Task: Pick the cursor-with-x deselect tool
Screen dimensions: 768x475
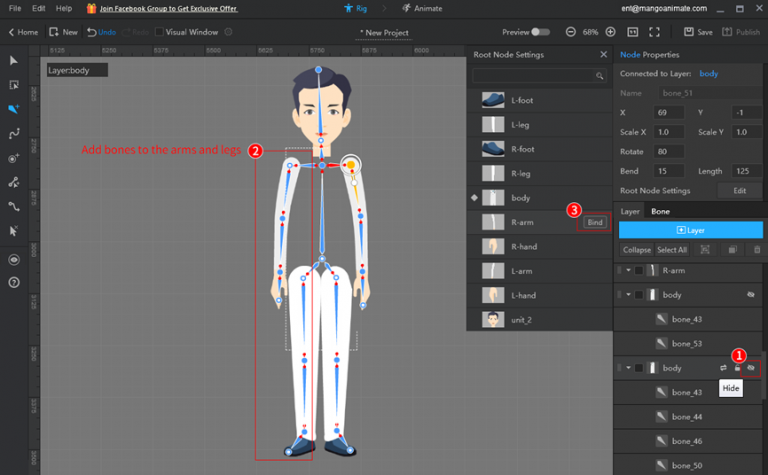Action: click(14, 231)
